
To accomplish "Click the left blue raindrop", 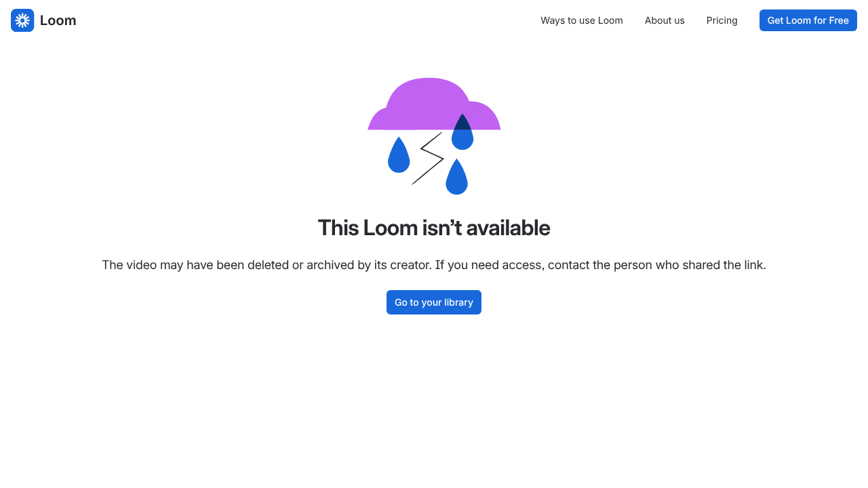I will click(399, 155).
